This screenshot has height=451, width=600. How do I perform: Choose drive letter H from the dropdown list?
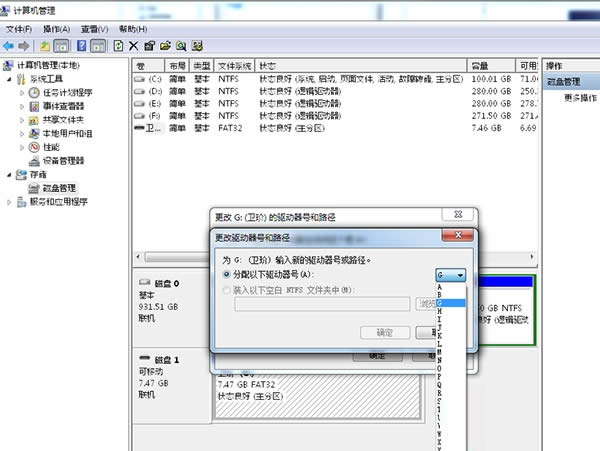[x=439, y=311]
